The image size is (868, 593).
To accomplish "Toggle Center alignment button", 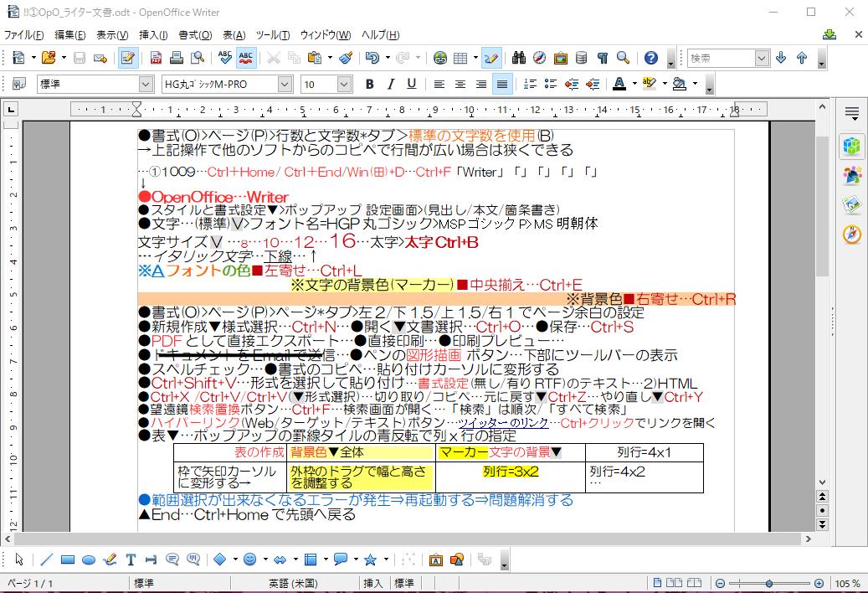I will [460, 84].
